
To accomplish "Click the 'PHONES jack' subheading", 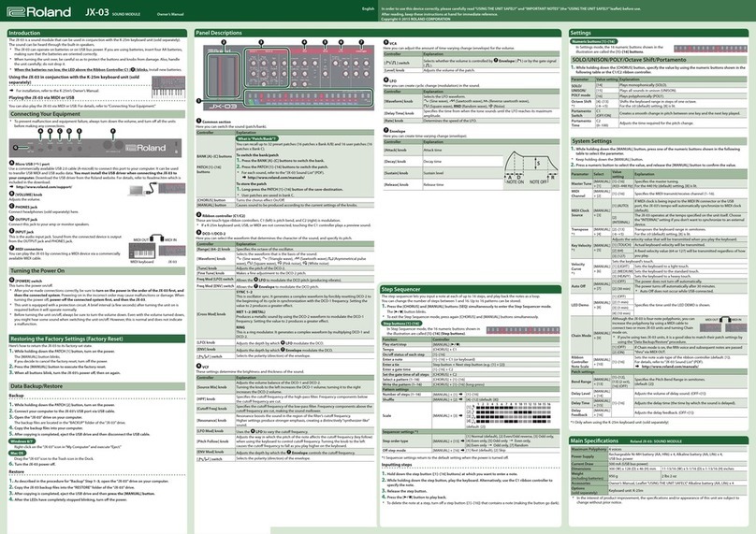I will pos(26,208).
